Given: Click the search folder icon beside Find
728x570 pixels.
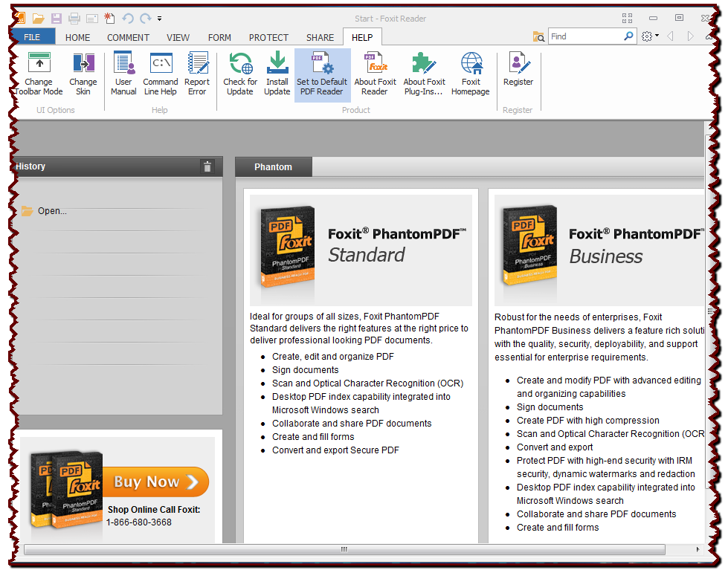Looking at the screenshot, I should 538,36.
